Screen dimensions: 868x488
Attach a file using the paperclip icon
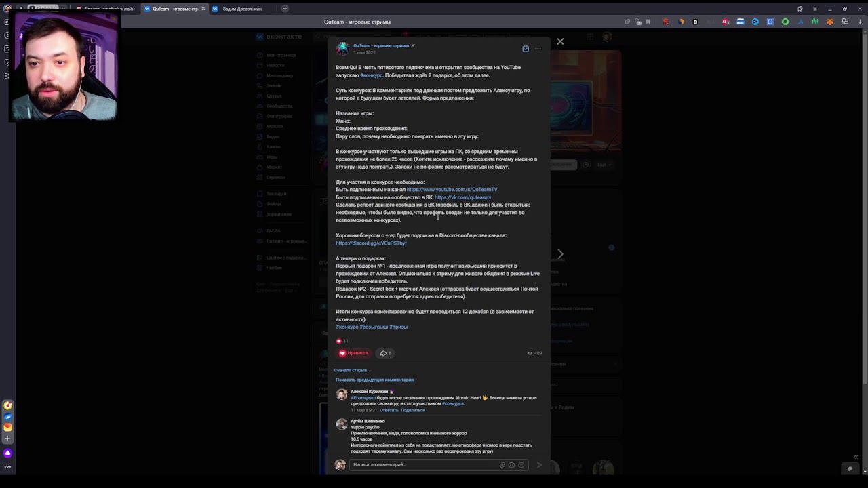coord(502,465)
